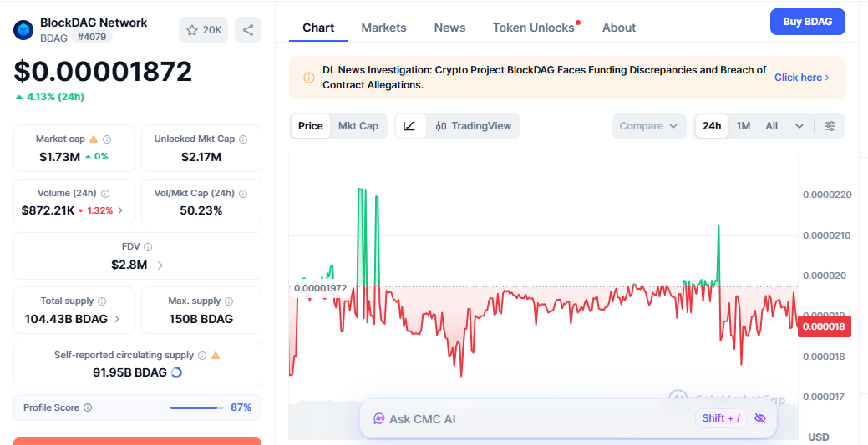868x445 pixels.
Task: Open Vol/Mkt Cap (24h) info icon
Action: (243, 193)
